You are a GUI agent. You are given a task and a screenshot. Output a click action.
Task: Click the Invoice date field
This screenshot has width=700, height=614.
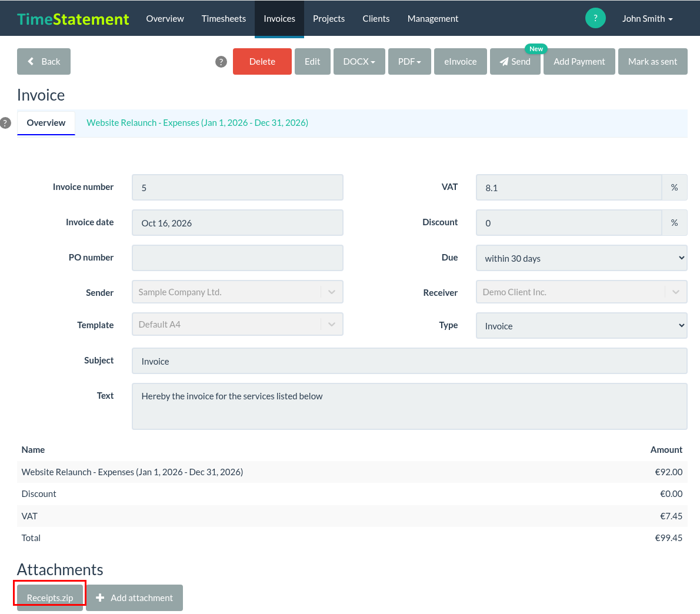click(238, 223)
